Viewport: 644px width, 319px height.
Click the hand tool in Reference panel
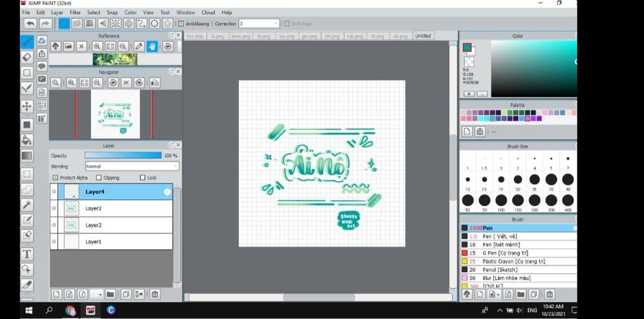(152, 47)
